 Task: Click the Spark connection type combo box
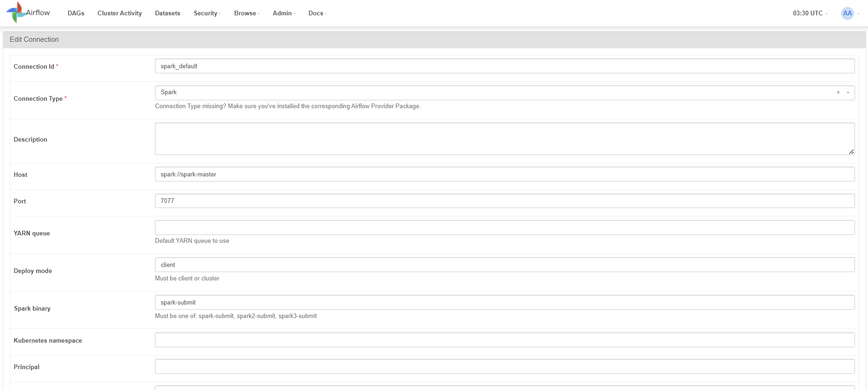(x=505, y=92)
